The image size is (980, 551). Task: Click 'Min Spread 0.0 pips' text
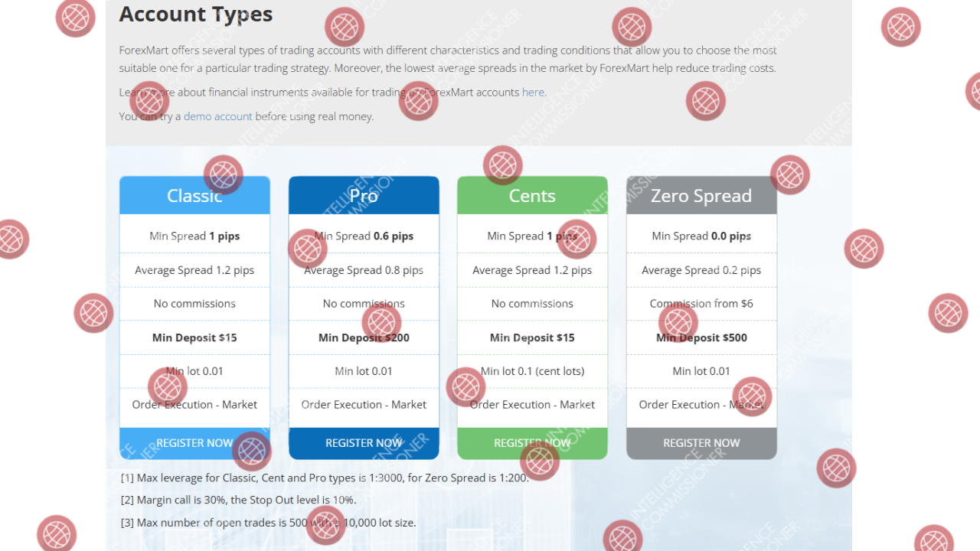[x=701, y=236]
